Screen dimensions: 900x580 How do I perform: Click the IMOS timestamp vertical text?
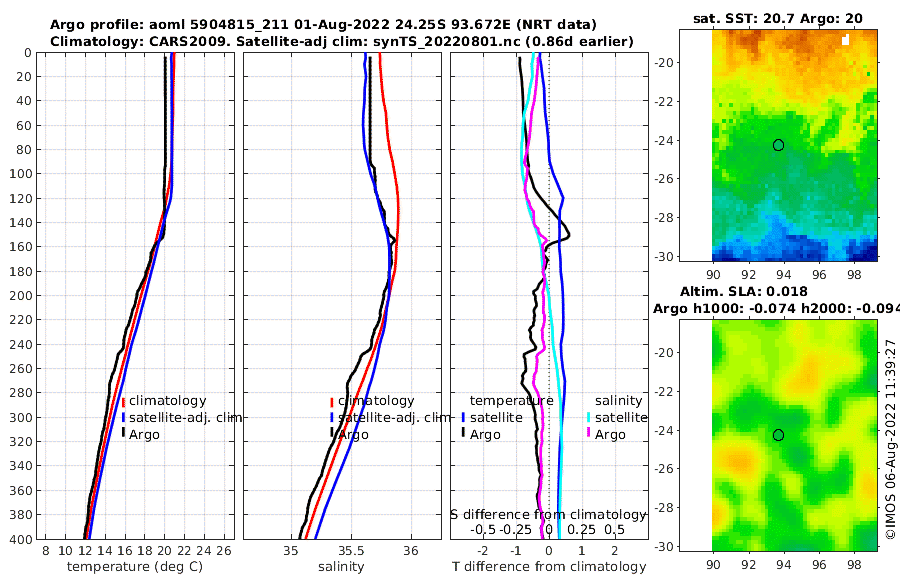890,439
